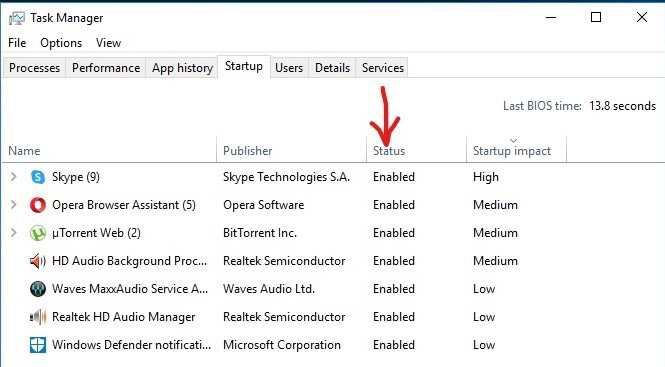665x367 pixels.
Task: Click the µTorrent Web icon
Action: click(x=38, y=233)
